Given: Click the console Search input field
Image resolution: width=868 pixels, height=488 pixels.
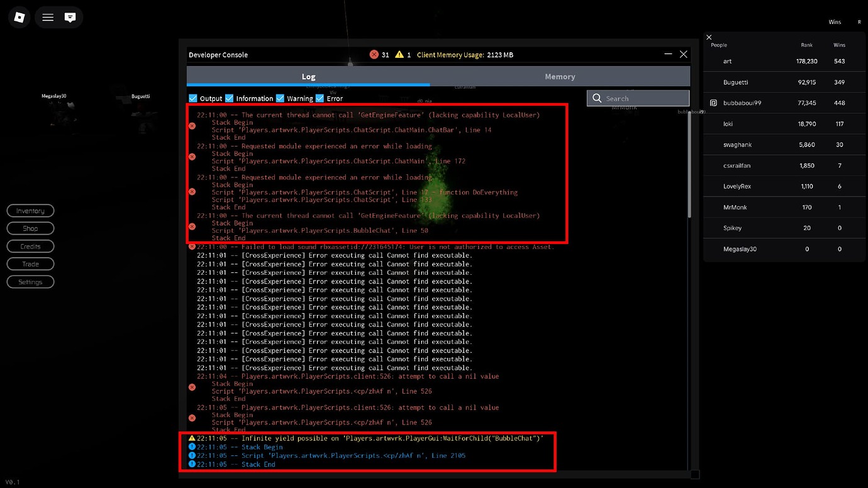Looking at the screenshot, I should point(638,98).
